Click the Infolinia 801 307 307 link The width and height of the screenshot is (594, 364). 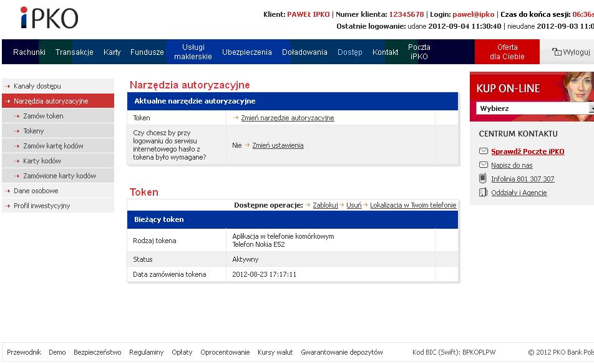tap(523, 179)
